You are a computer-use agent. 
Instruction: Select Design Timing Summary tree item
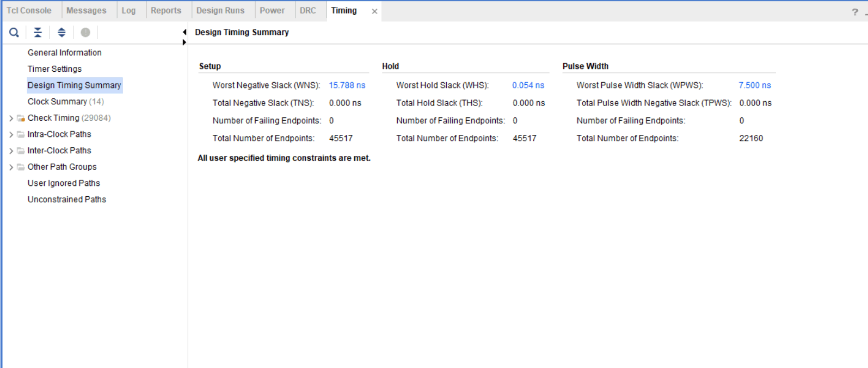tap(75, 85)
